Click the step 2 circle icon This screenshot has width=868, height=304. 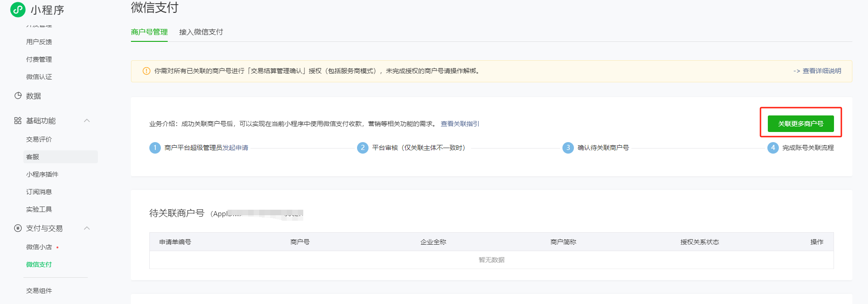[363, 148]
